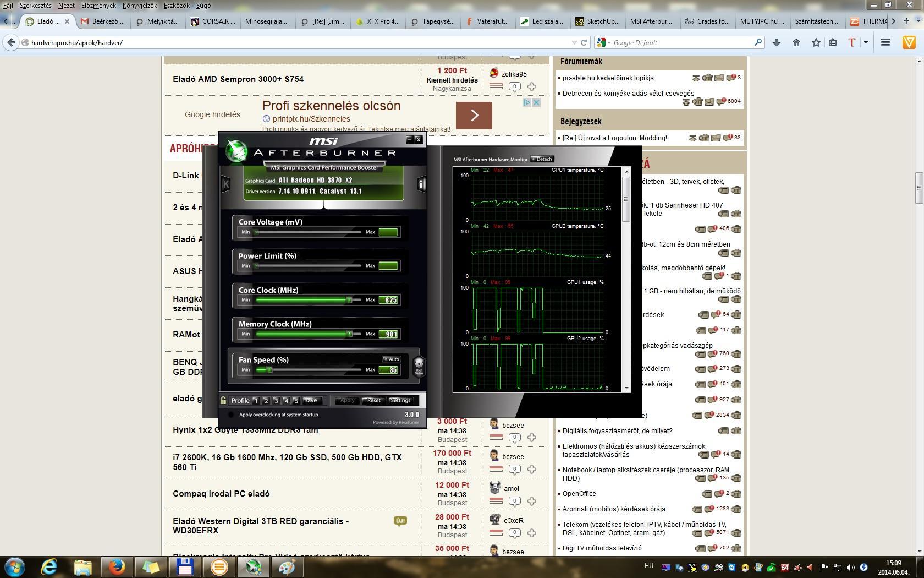Click the Memory Clock slider handle
Viewport: 924px width, 578px height.
point(349,334)
